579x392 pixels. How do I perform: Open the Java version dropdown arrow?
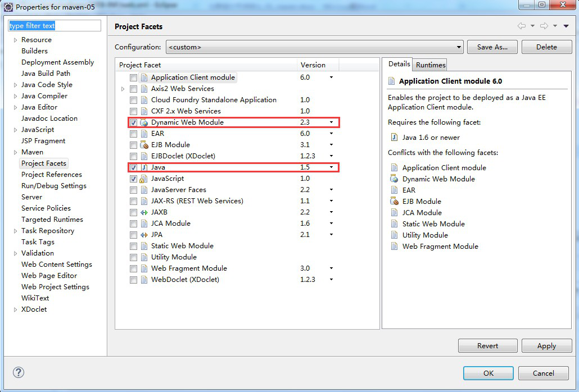[x=331, y=167]
